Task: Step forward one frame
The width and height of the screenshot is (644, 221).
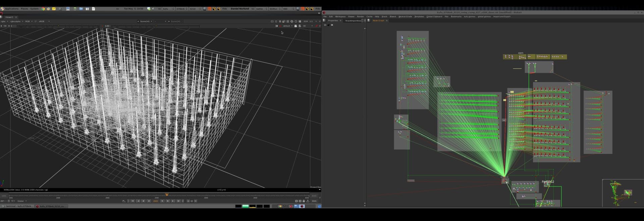Action: point(168,201)
